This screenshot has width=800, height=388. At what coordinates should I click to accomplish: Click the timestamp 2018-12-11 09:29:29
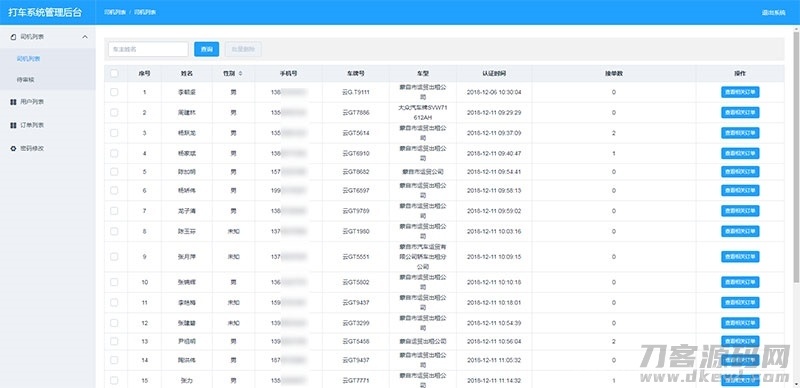[494, 112]
